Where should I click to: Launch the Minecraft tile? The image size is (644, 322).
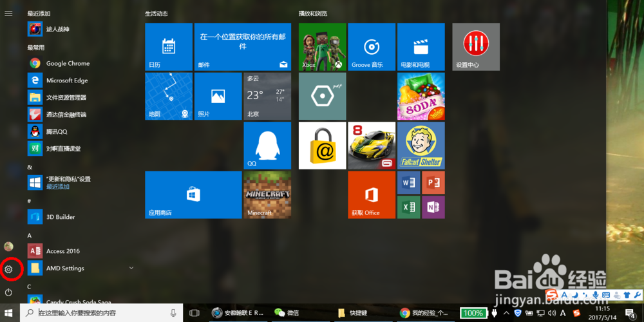(267, 194)
